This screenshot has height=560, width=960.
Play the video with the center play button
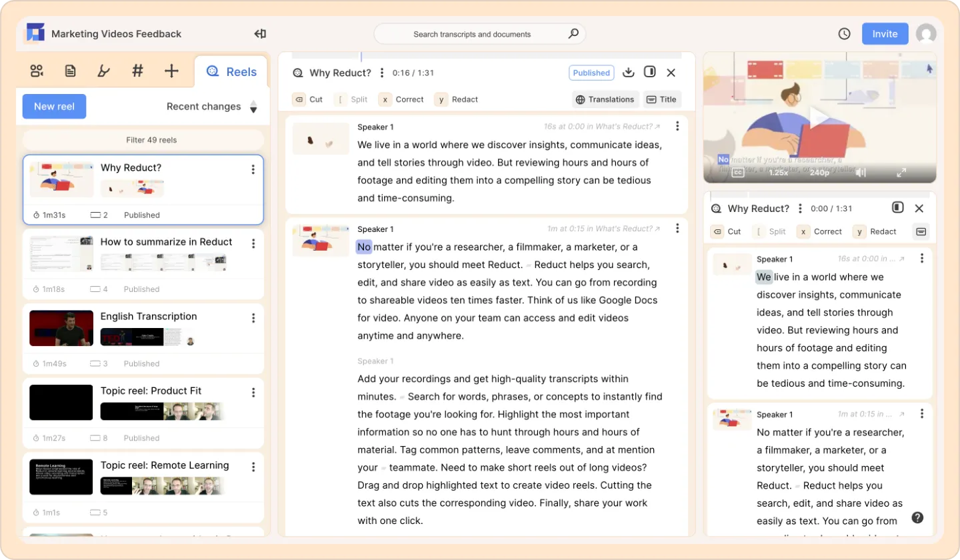[x=819, y=118]
